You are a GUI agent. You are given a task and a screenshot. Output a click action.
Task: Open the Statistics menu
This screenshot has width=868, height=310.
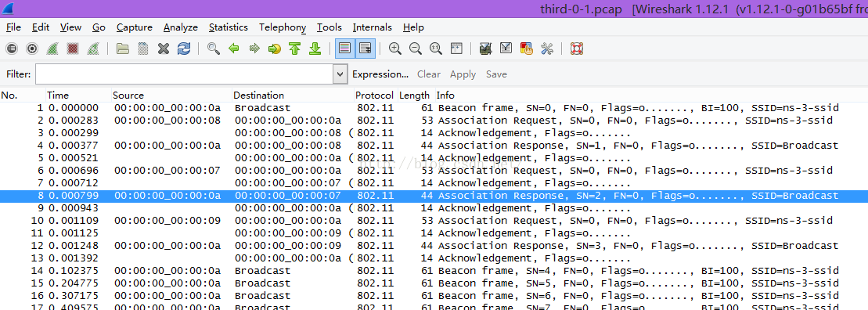pos(228,27)
